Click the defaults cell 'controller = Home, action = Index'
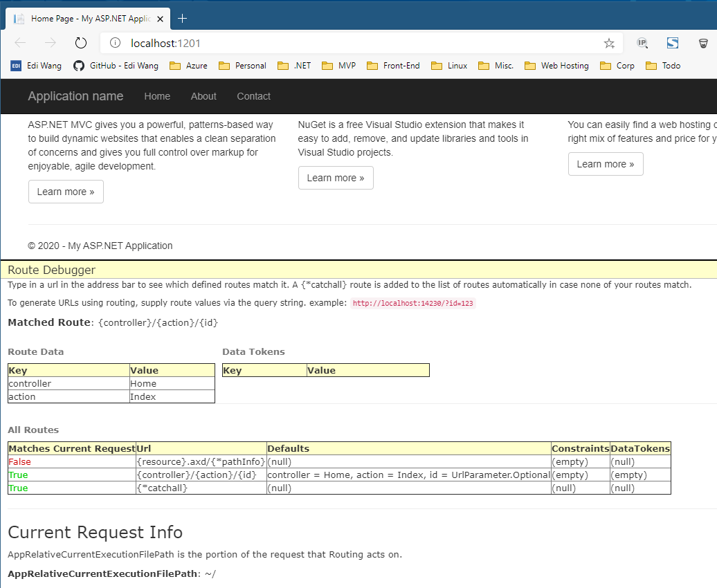Image resolution: width=717 pixels, height=588 pixels. (409, 475)
